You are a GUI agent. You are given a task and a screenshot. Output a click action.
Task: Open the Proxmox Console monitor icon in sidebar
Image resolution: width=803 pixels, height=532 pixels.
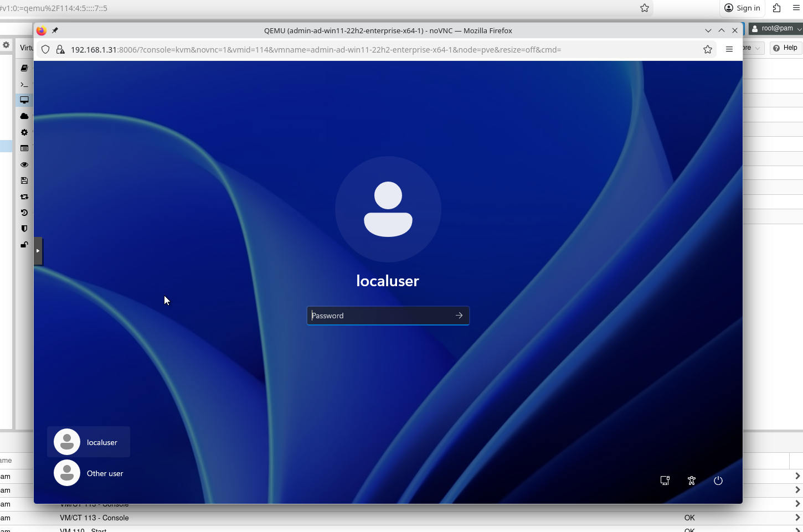pyautogui.click(x=24, y=100)
